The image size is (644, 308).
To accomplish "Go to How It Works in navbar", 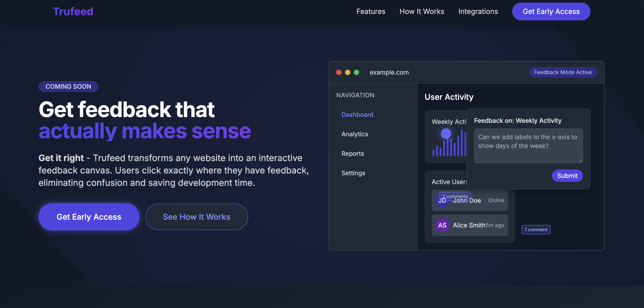I will [422, 12].
